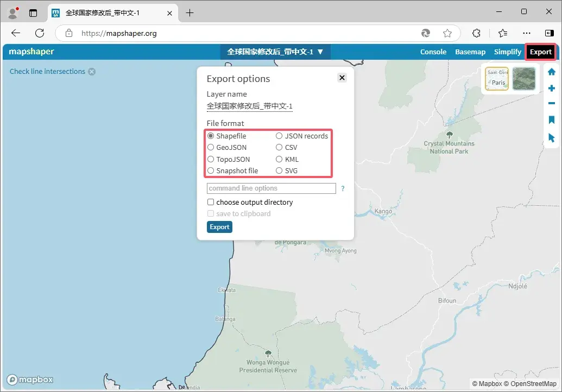Enable choose output directory
Viewport: 562px width, 392px height.
pos(210,202)
